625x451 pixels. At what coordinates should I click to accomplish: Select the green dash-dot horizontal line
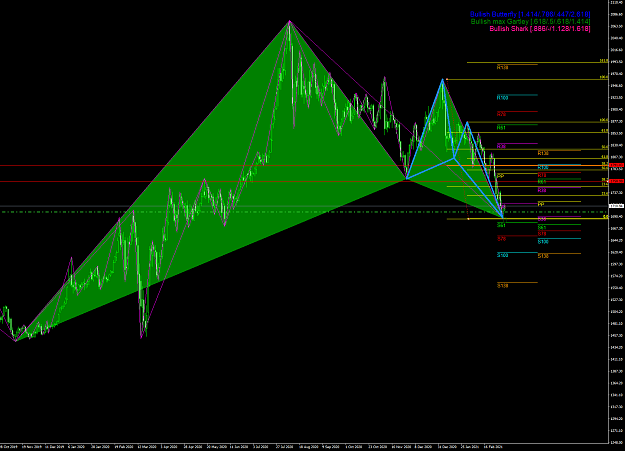click(305, 212)
